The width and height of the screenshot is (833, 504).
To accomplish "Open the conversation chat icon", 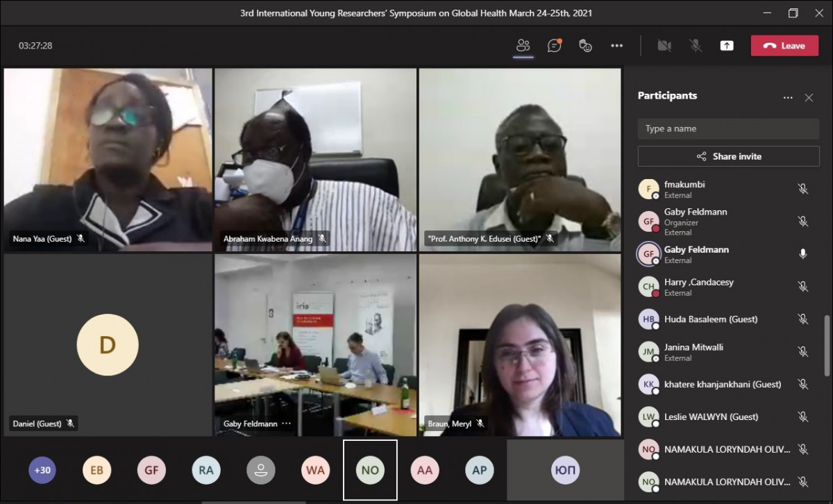I will (554, 46).
